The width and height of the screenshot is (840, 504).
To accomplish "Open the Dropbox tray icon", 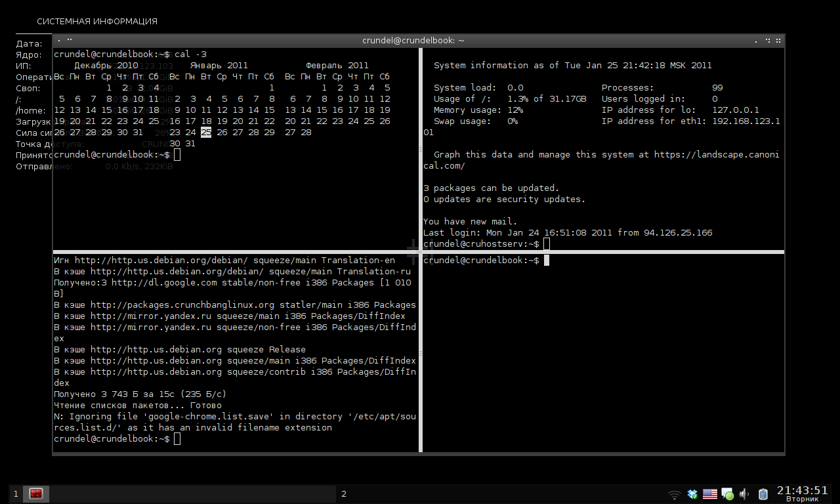I will [692, 494].
